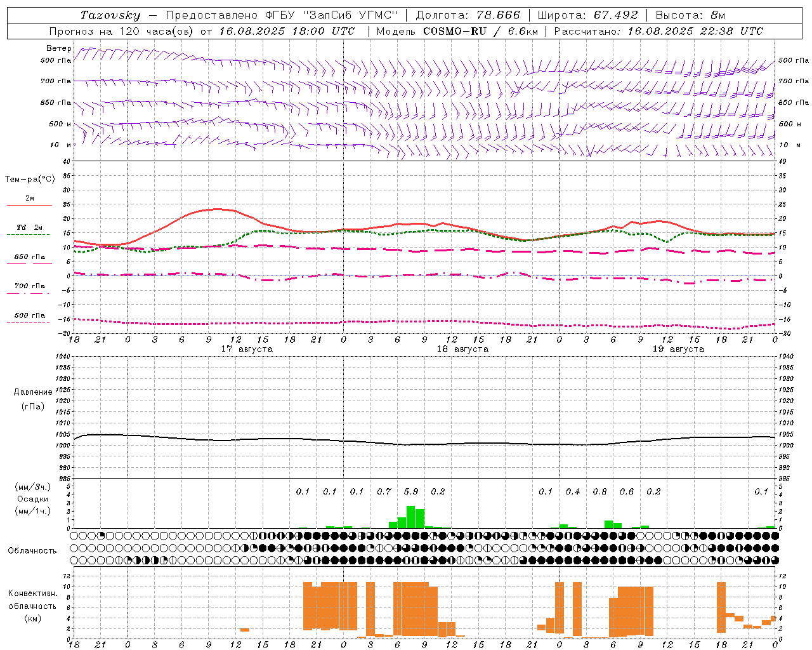Click the red line sample under the "2м" legend

click(x=29, y=205)
